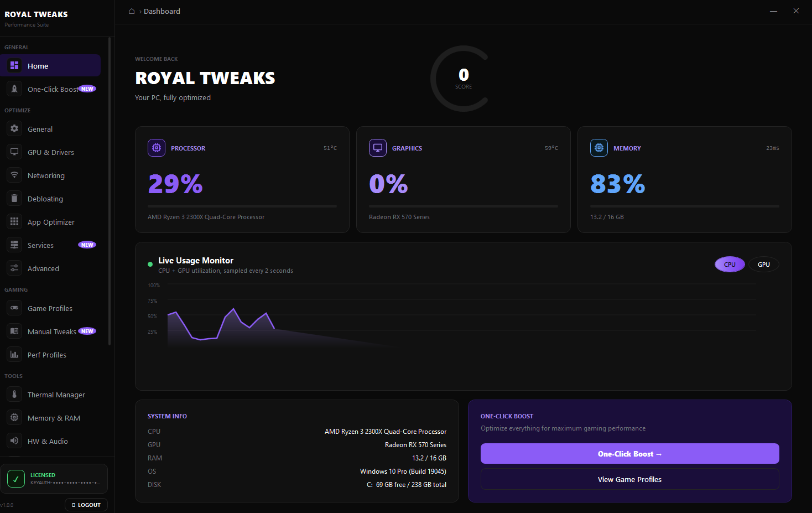812x513 pixels.
Task: Click the score gauge circle
Action: click(x=464, y=79)
